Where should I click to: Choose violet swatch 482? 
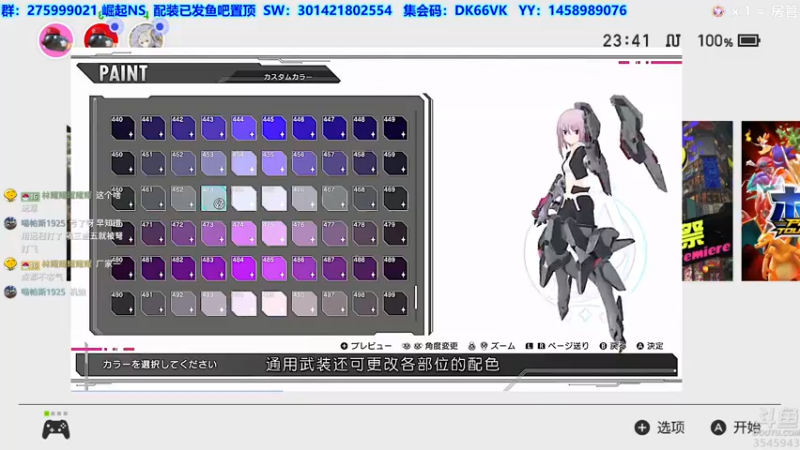point(183,268)
